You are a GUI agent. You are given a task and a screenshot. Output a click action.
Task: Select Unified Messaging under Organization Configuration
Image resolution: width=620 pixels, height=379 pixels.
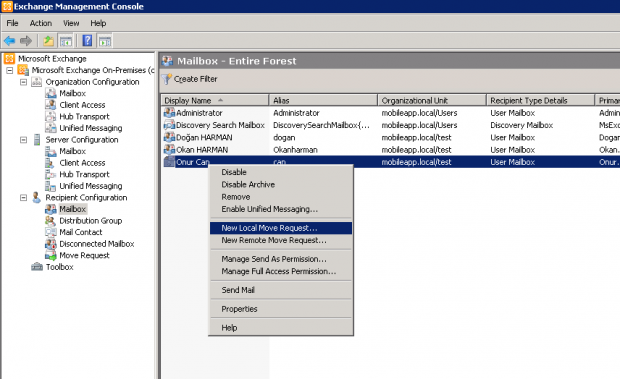coord(91,128)
